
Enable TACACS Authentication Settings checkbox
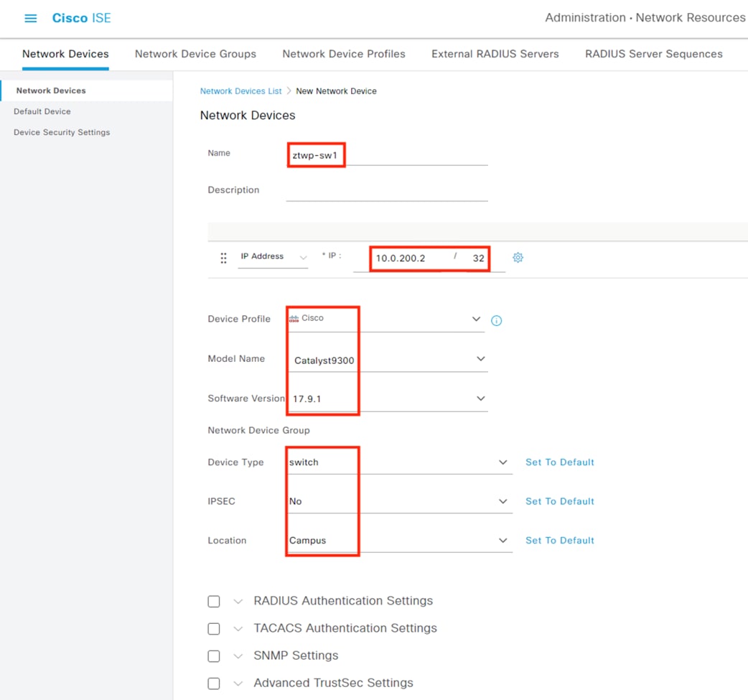pos(214,629)
